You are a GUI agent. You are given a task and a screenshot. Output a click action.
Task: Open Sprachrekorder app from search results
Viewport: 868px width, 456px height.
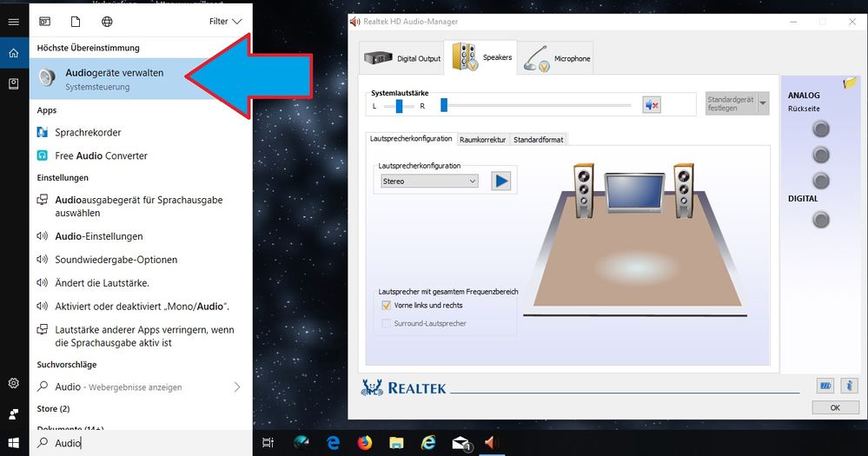pos(88,133)
